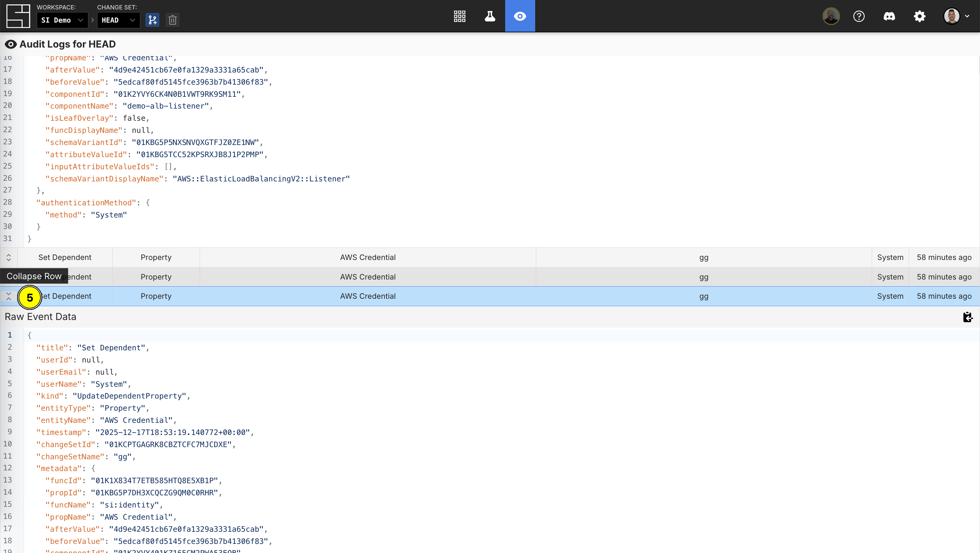
Task: Copy Raw Event Data to clipboard
Action: (x=968, y=317)
